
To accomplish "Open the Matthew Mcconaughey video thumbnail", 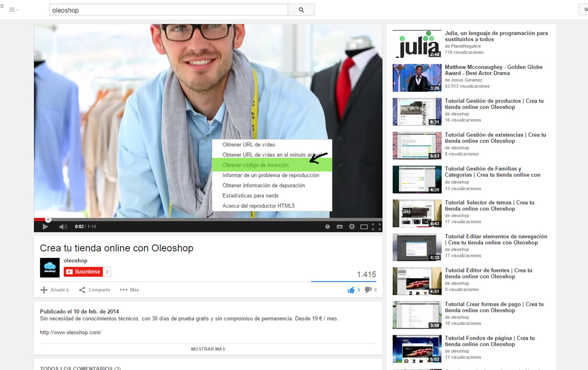I will tap(417, 78).
